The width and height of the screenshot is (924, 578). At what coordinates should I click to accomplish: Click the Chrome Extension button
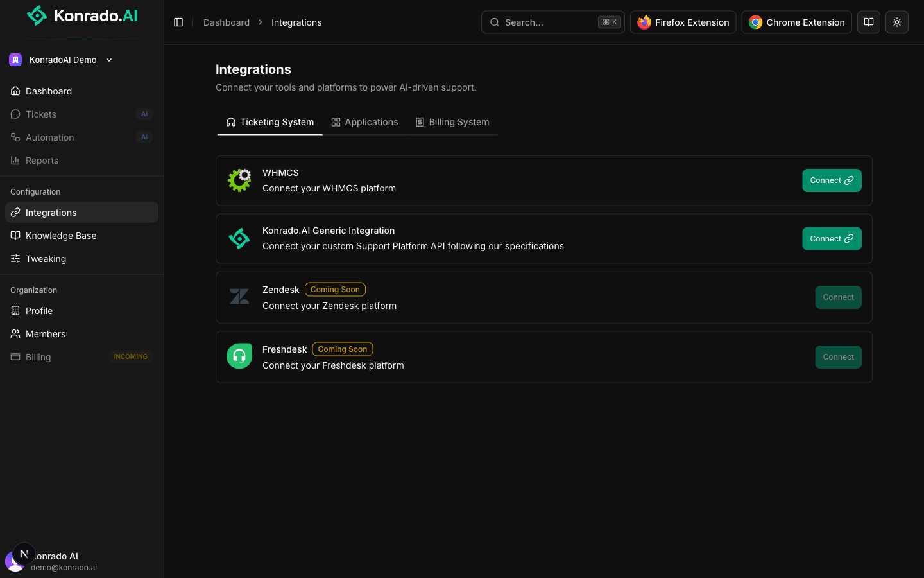tap(796, 22)
